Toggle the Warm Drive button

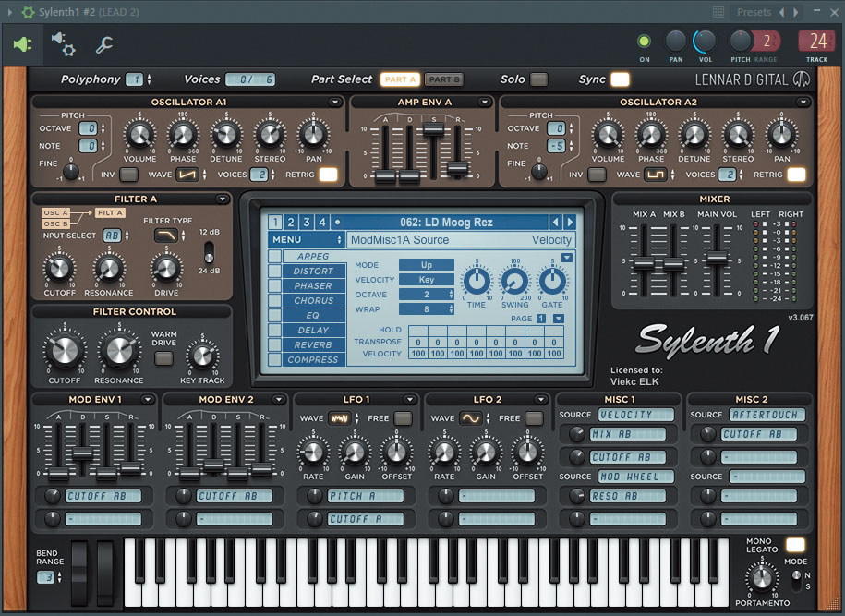pos(163,358)
